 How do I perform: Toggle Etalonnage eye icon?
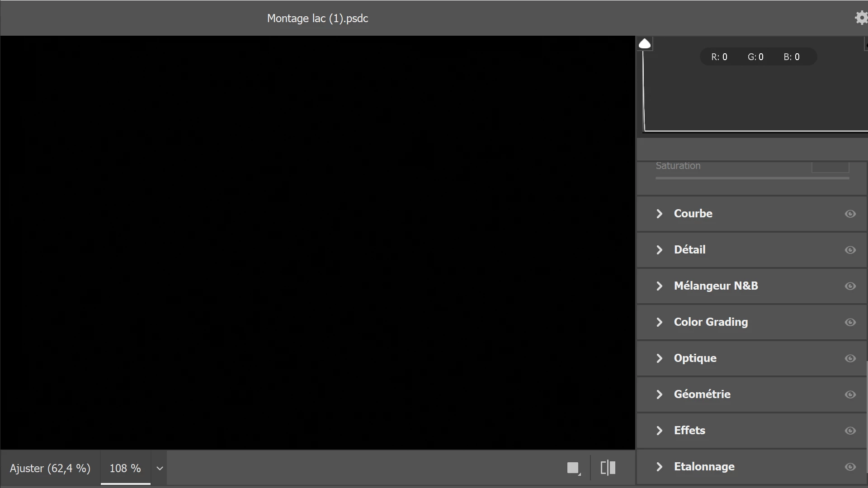tap(850, 467)
